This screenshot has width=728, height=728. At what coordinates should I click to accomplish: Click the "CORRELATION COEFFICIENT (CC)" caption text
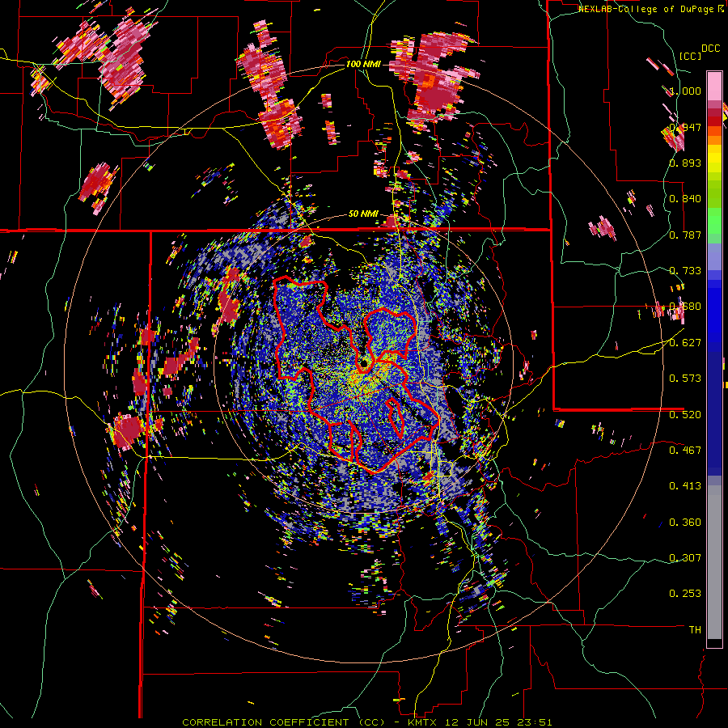coord(284,722)
